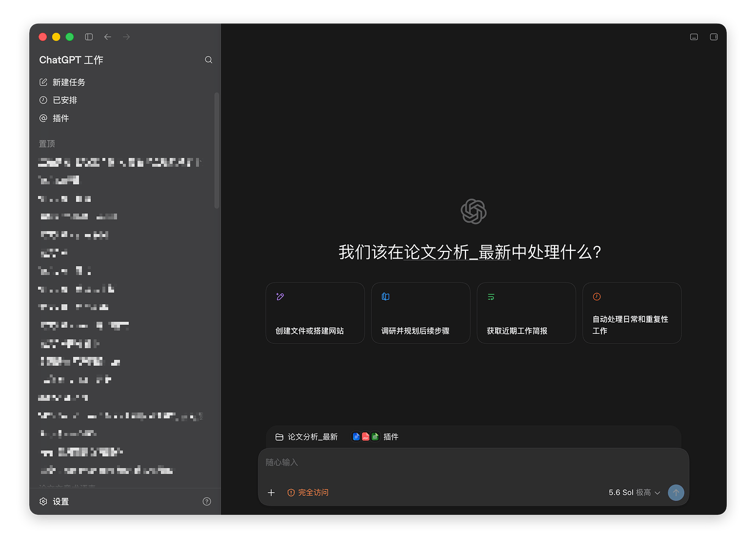Open the 已安排 scheduled section

(x=58, y=100)
